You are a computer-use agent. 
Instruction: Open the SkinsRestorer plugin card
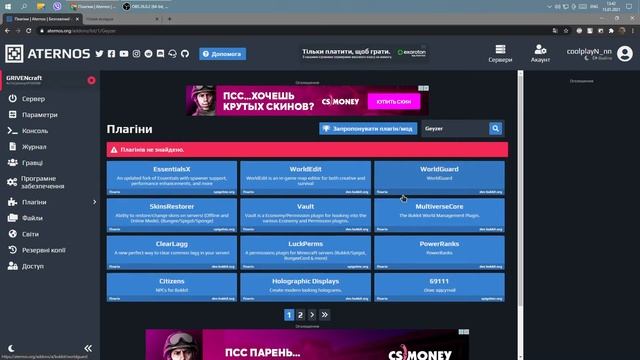172,215
